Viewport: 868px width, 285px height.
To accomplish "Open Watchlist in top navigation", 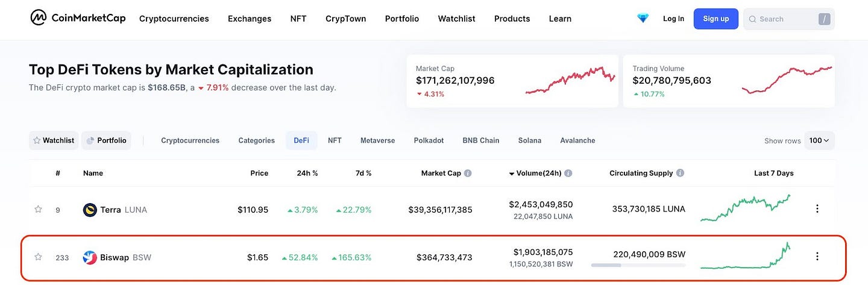I will [x=456, y=19].
